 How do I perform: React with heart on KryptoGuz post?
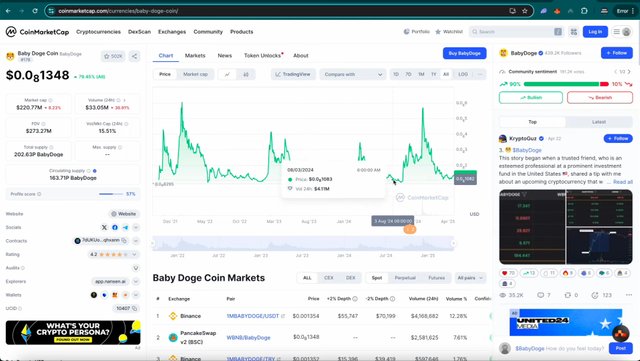click(x=508, y=273)
